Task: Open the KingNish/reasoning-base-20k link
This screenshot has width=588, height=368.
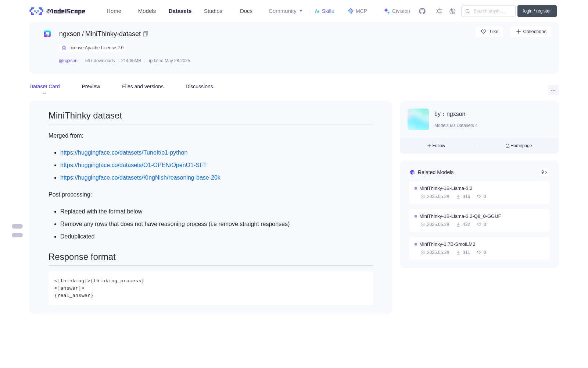Action: (x=140, y=177)
